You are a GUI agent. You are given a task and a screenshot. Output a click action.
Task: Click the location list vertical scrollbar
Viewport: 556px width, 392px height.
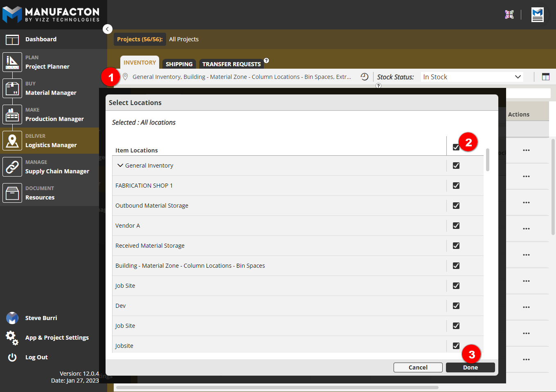tap(487, 160)
